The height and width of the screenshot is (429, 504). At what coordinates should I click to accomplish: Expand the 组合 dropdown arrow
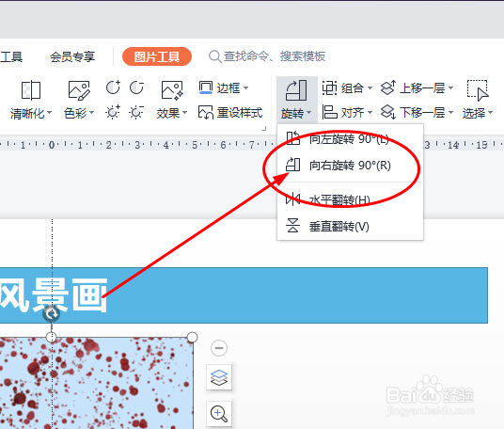point(370,87)
